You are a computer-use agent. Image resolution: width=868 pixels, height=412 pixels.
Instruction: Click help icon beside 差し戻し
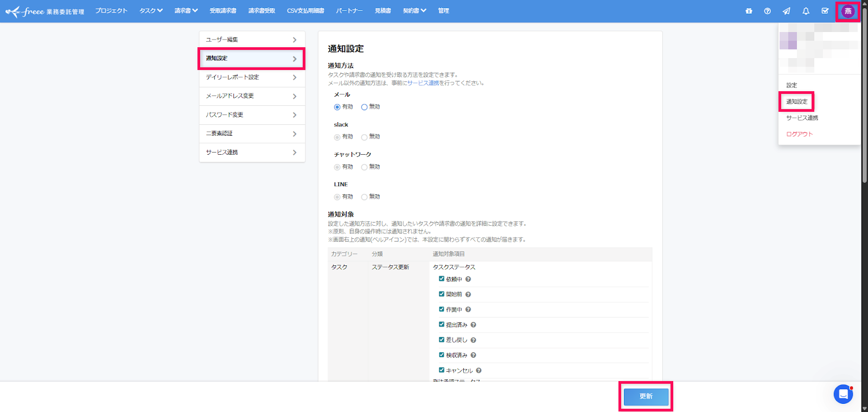click(474, 340)
